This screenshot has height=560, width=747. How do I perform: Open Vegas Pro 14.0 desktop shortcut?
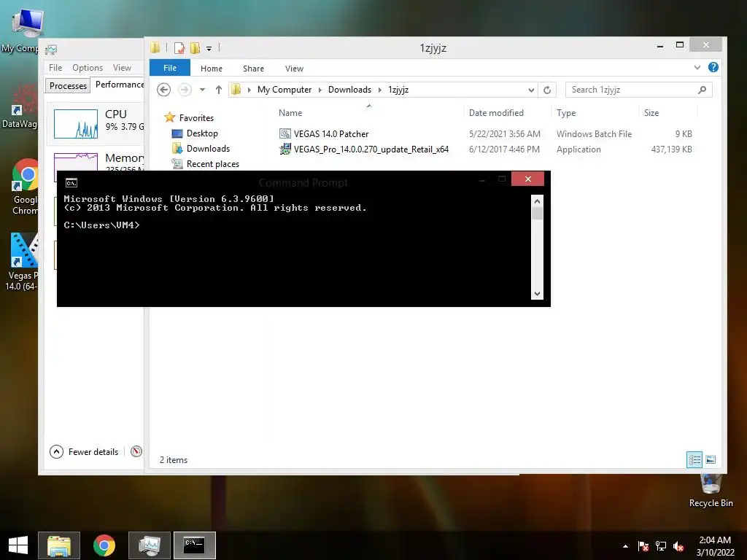[21, 262]
